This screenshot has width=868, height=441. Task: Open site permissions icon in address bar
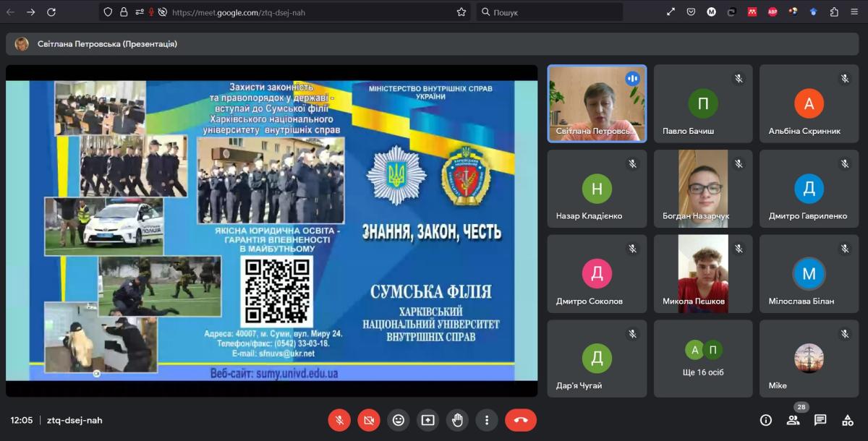click(x=138, y=12)
